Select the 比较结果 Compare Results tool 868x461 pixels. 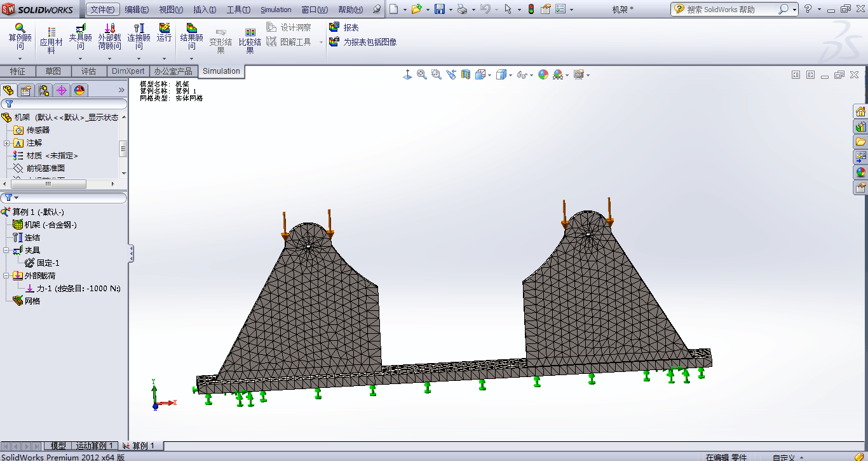click(x=250, y=38)
